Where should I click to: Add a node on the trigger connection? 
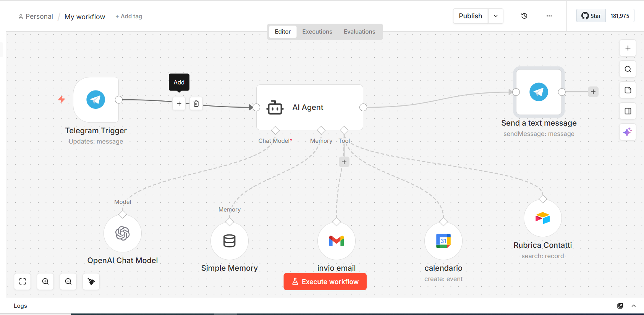[x=179, y=103]
